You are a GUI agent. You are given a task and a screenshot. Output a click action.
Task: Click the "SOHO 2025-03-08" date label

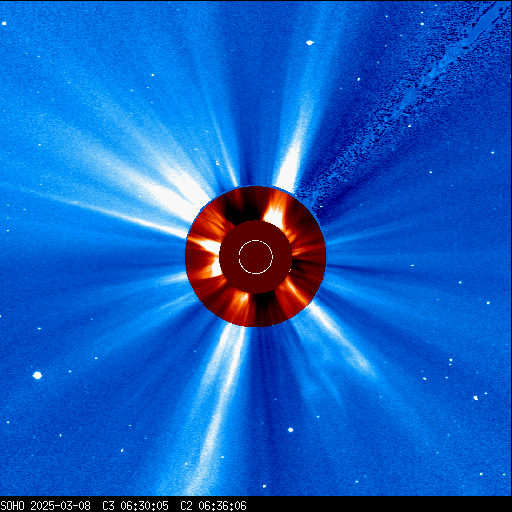click(45, 506)
